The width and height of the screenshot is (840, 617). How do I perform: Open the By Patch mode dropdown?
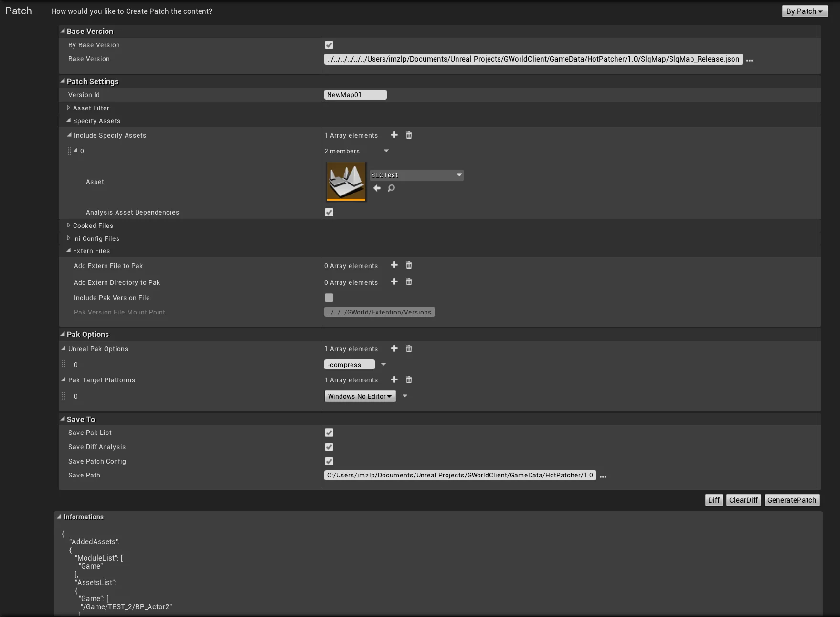pyautogui.click(x=804, y=11)
